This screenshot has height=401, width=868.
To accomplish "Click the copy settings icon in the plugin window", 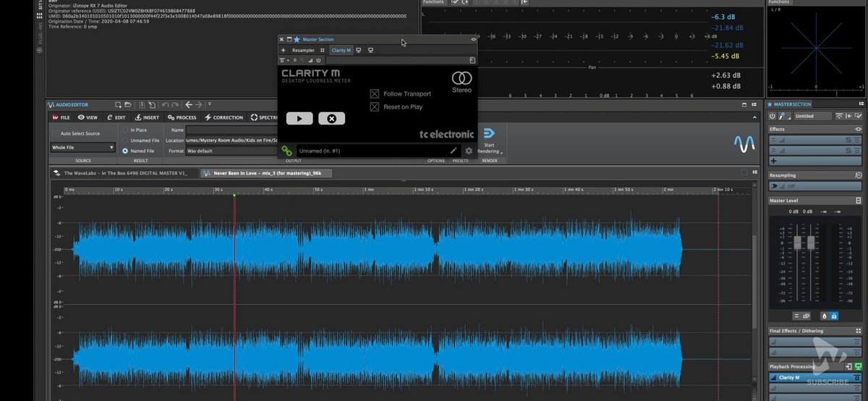I will point(472,60).
